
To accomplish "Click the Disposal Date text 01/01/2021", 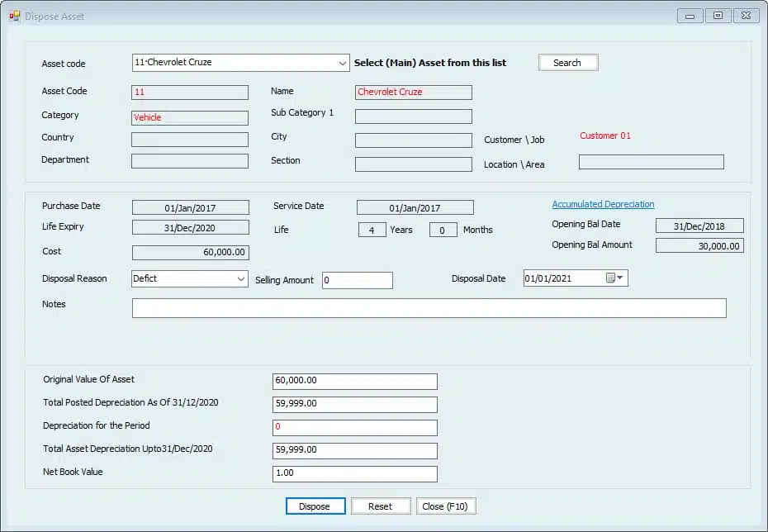I will click(548, 278).
